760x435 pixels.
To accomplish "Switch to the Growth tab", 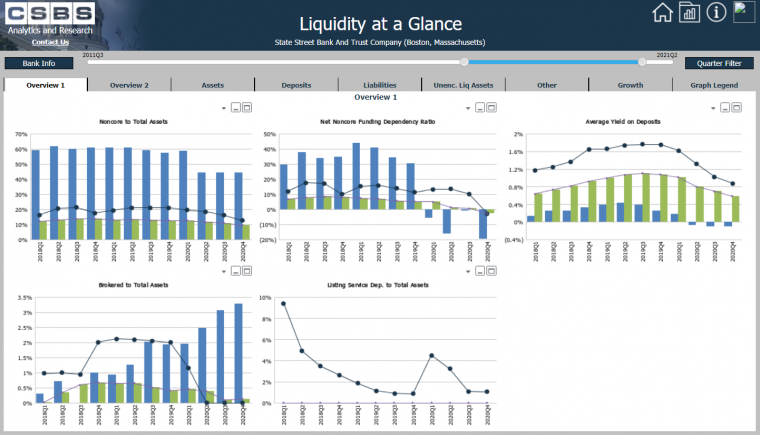I will 630,85.
